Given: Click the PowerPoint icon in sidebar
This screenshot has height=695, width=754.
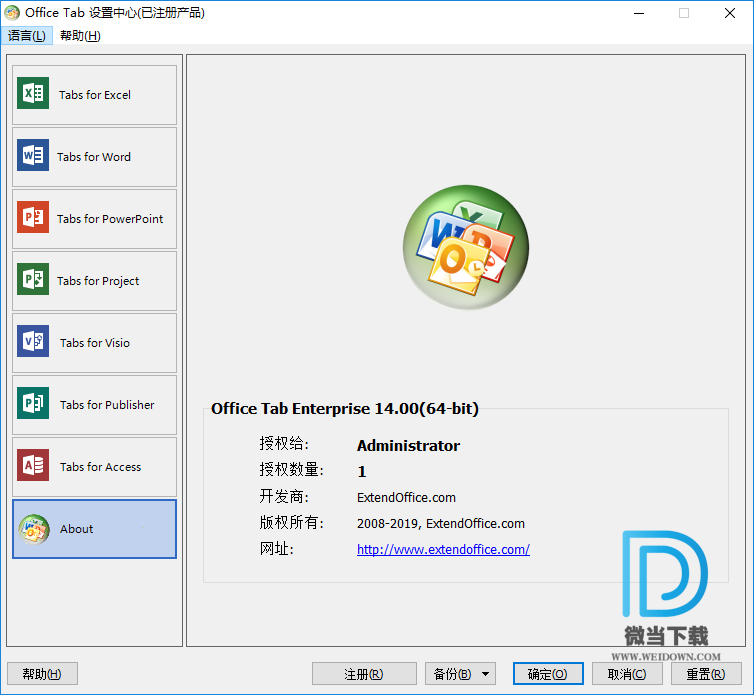Looking at the screenshot, I should pos(33,217).
